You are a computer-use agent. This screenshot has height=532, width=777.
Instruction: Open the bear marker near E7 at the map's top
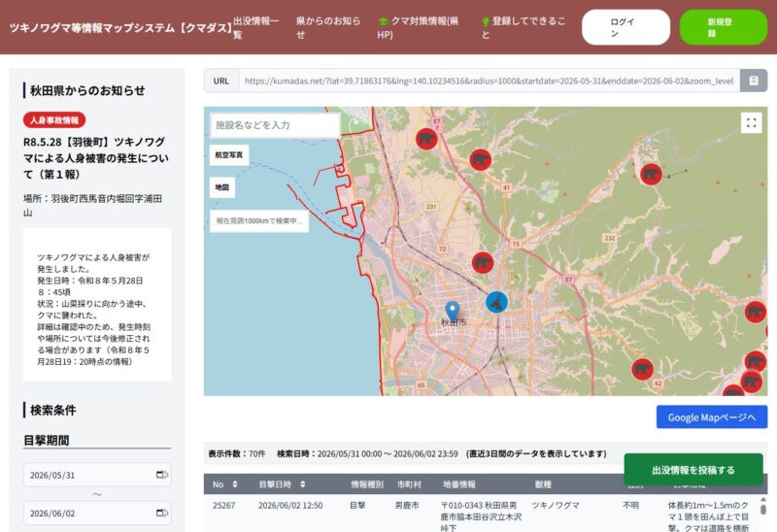coord(426,139)
